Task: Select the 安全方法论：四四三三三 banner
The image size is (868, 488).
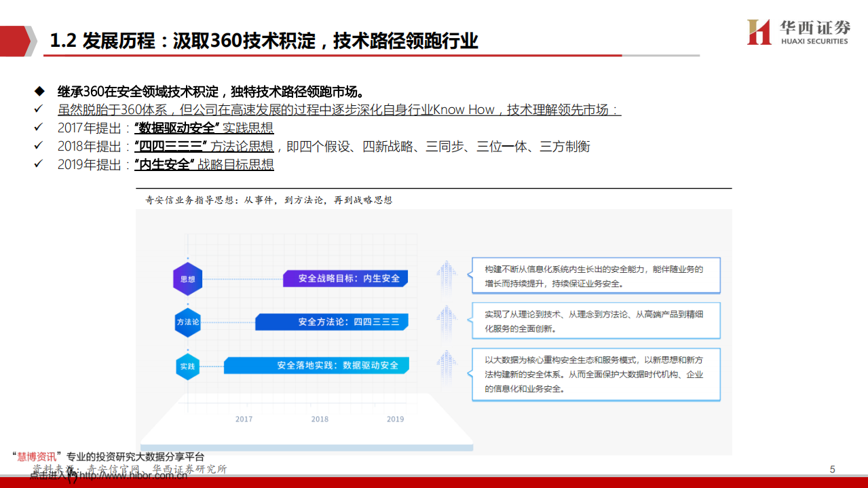Action: point(333,322)
